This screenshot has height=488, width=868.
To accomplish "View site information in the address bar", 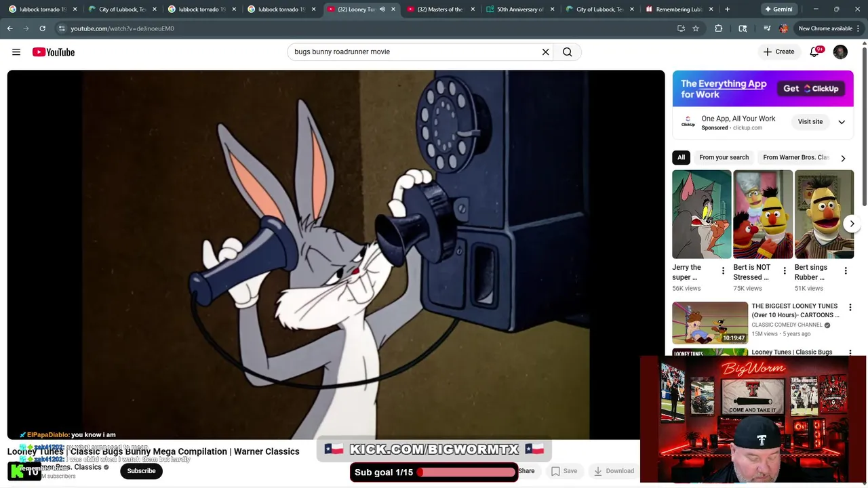I will pos(62,28).
